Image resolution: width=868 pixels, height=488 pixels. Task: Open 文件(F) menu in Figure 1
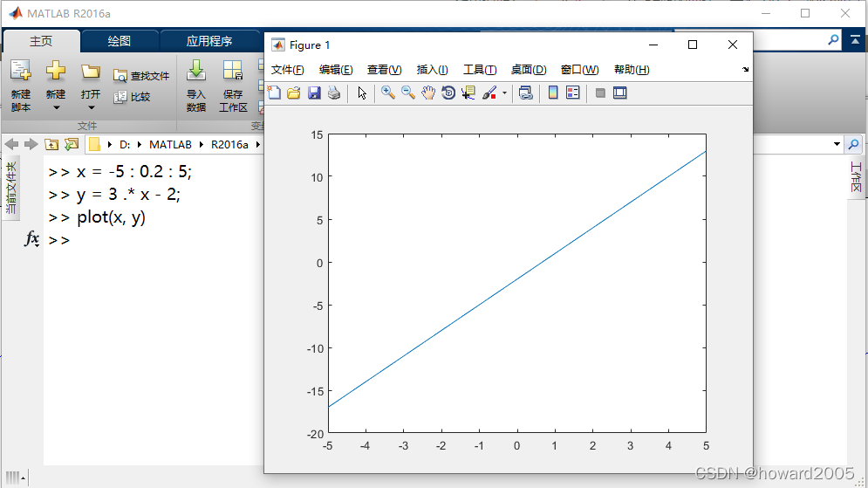[287, 70]
